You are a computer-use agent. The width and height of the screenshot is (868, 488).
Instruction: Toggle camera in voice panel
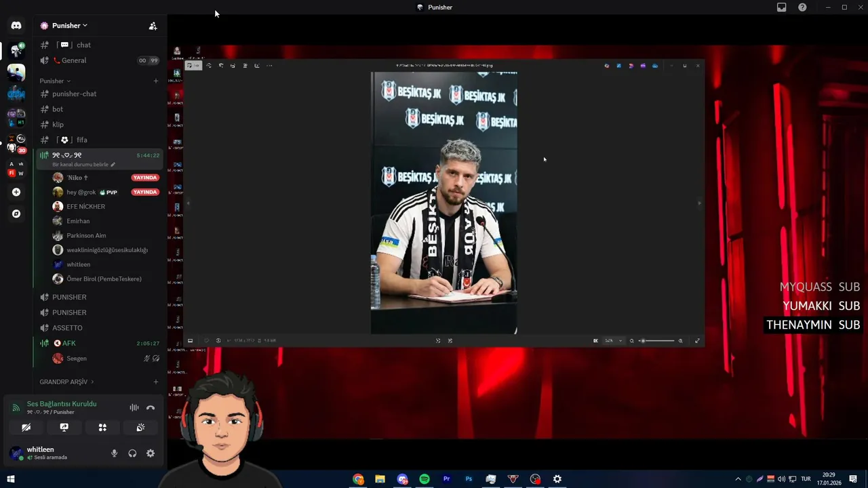[26, 428]
